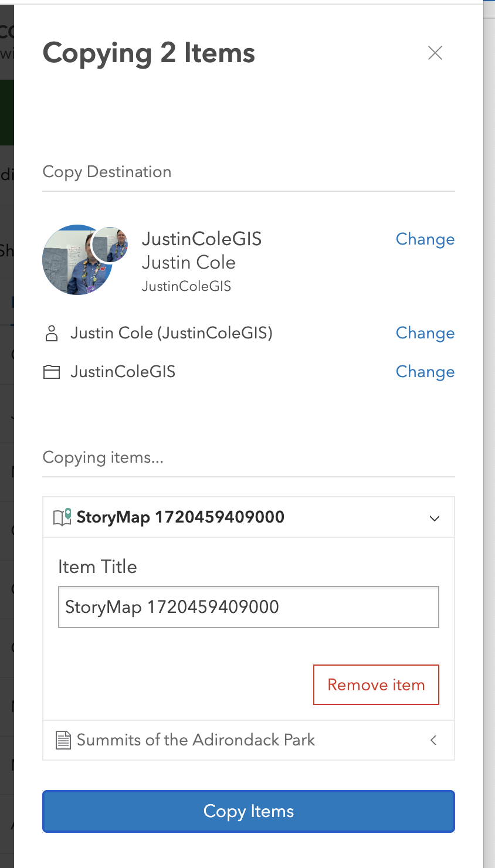
Task: Click the small overlapping avatar badge
Action: pos(111,243)
